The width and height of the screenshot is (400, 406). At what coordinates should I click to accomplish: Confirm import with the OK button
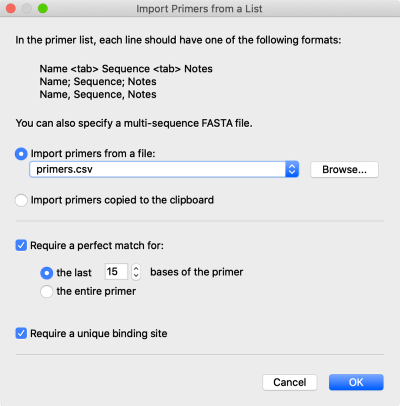pos(356,382)
